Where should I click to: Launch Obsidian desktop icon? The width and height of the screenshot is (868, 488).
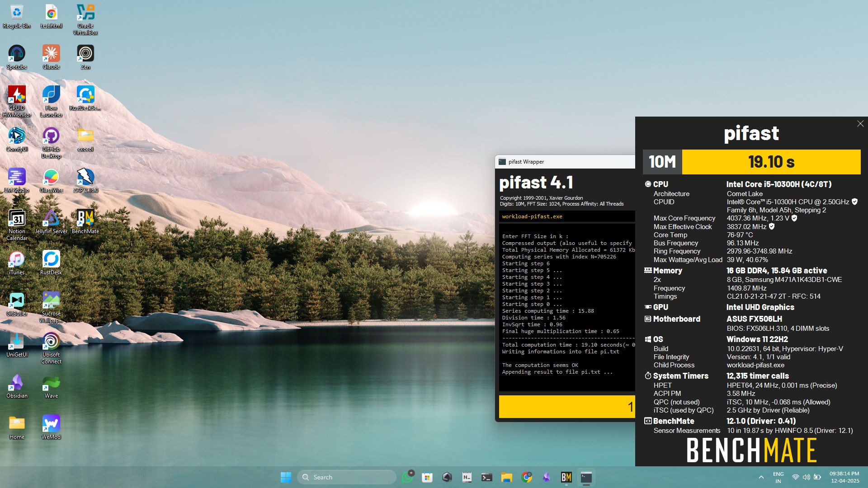pyautogui.click(x=17, y=386)
